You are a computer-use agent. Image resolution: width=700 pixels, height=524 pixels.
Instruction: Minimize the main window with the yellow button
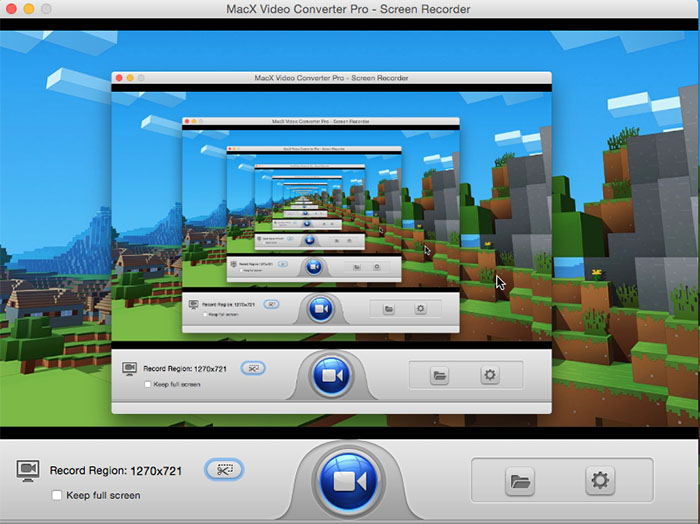click(29, 8)
